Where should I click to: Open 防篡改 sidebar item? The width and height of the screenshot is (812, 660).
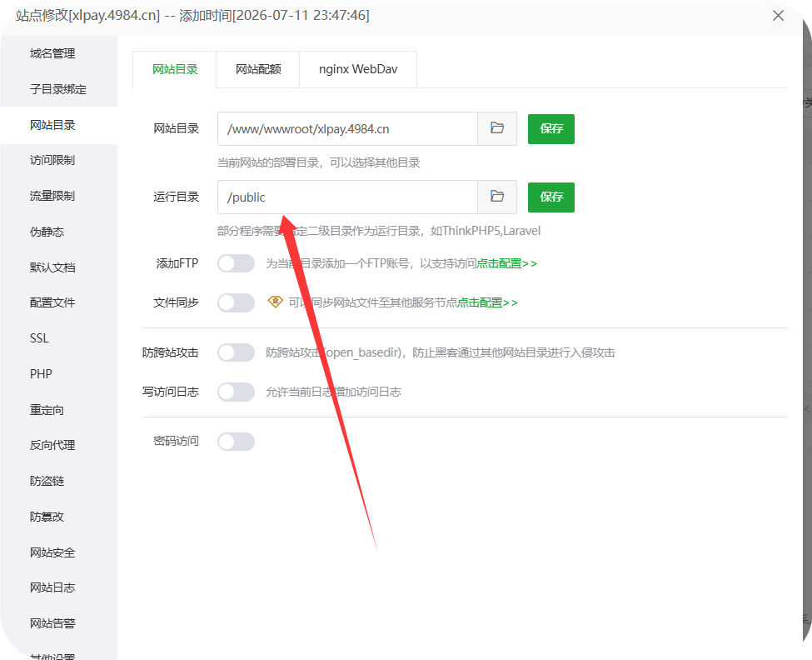(x=47, y=517)
